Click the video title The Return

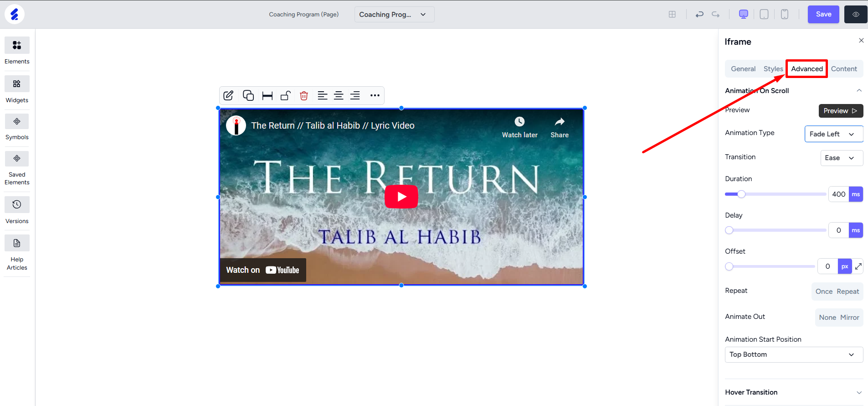point(333,125)
